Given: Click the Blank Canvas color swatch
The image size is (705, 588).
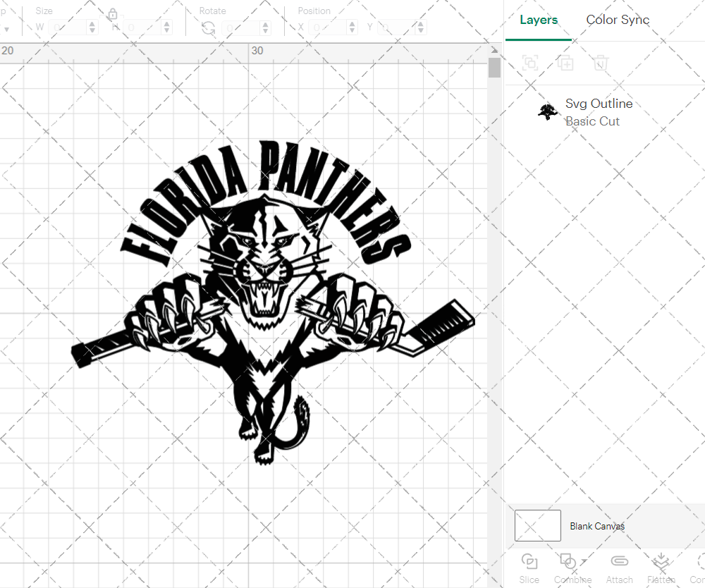Looking at the screenshot, I should [x=537, y=525].
